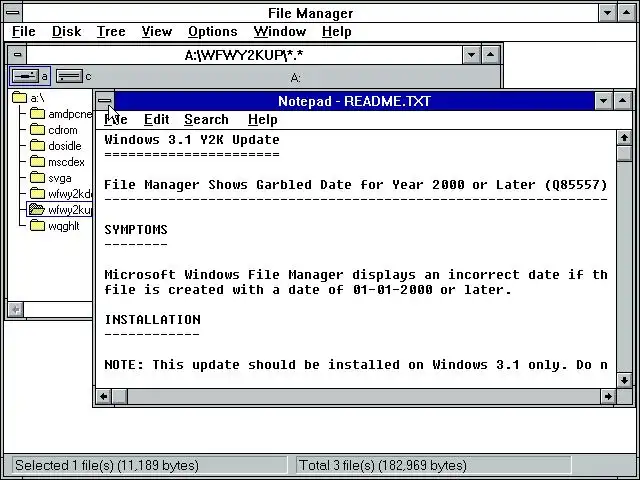Open Notepad's control menu box
Screen dimensions: 640x480
tap(105, 100)
